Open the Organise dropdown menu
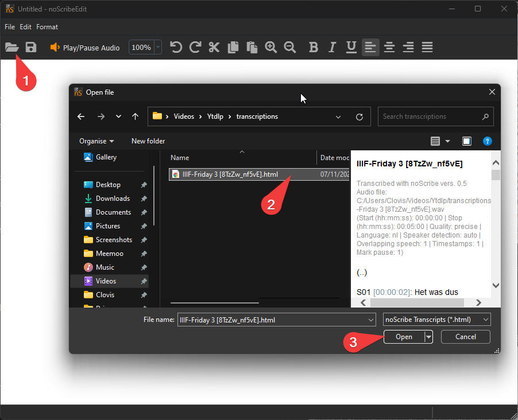This screenshot has width=518, height=420. pos(96,141)
